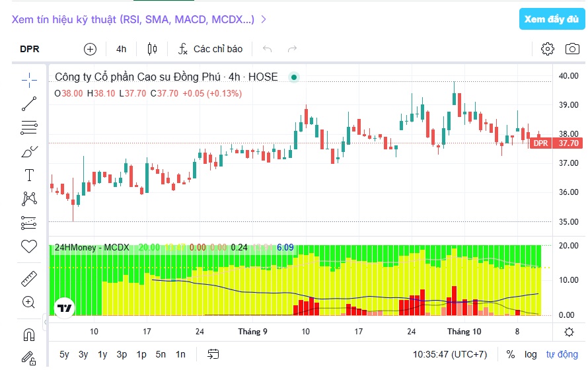Toggle the magnet snap mode
The height and width of the screenshot is (374, 588).
(29, 334)
